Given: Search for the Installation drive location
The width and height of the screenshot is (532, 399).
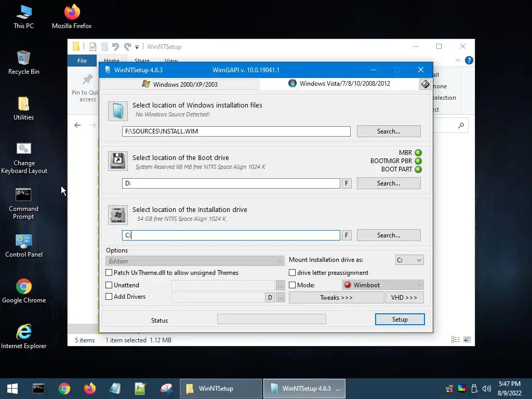Looking at the screenshot, I should tap(389, 235).
